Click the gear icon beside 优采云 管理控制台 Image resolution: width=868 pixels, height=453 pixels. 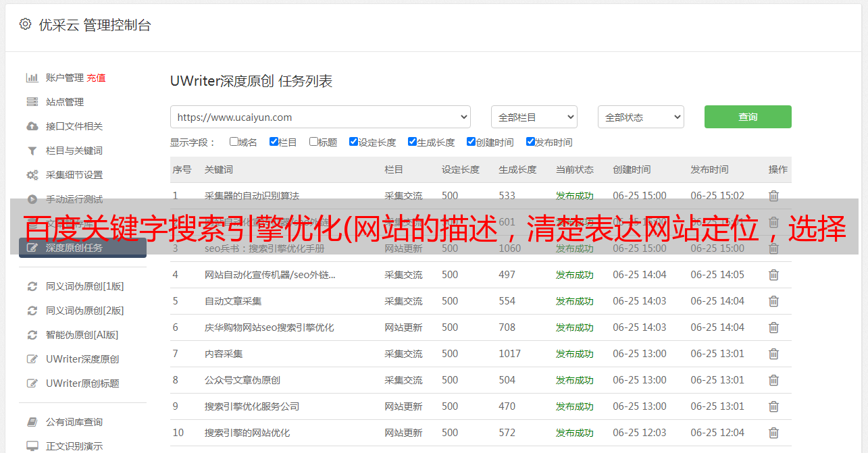(25, 24)
